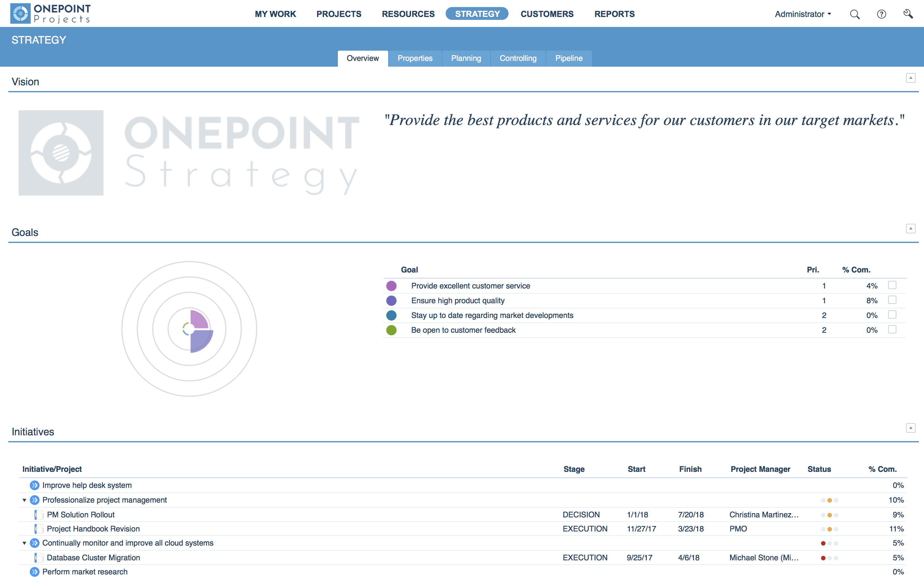Collapse Continually monitor and improve all cloud systems

(24, 543)
